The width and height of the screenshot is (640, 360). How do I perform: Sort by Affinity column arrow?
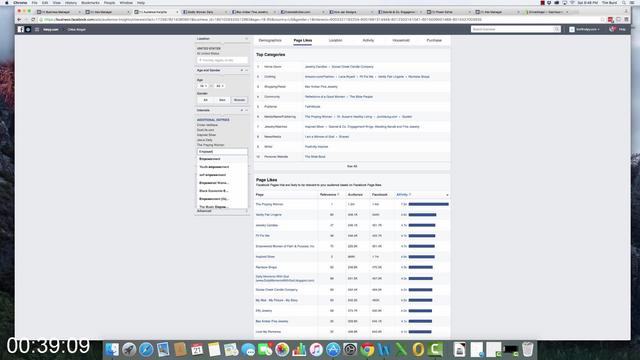pos(447,195)
